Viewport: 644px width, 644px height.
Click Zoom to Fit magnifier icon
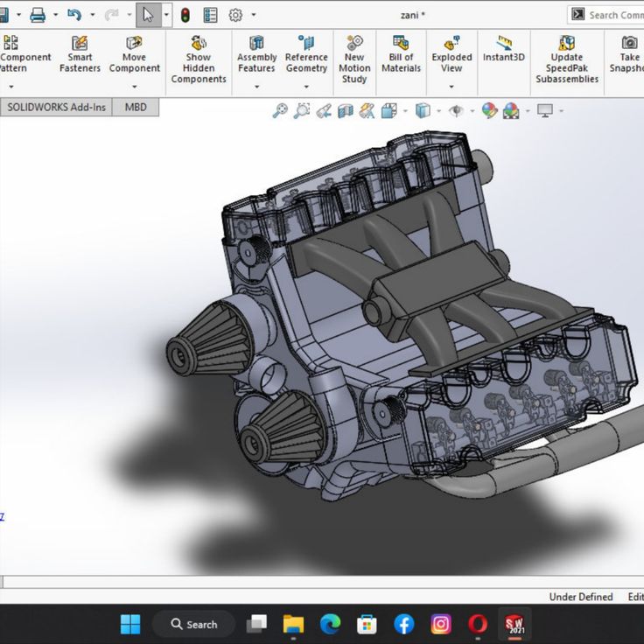tap(280, 110)
